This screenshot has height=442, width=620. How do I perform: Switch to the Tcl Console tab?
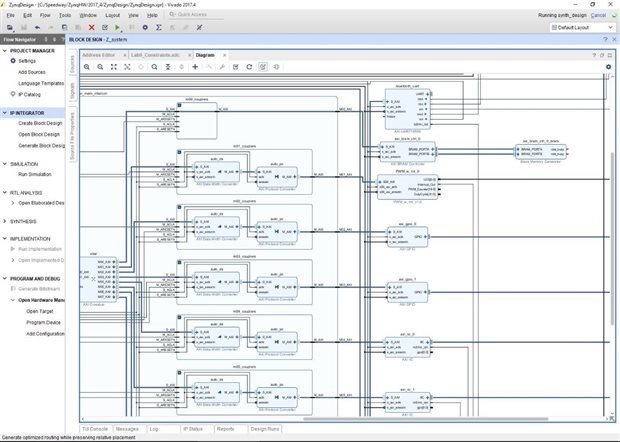tap(96, 429)
